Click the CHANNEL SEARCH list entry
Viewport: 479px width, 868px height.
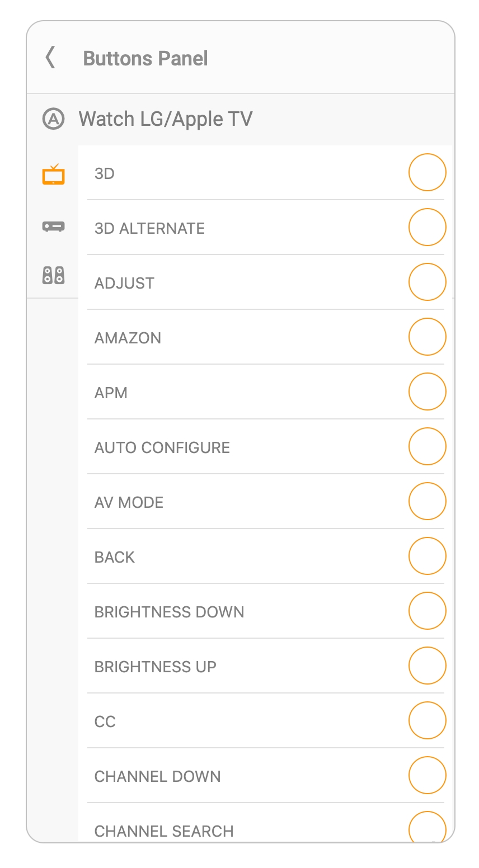[x=164, y=831]
